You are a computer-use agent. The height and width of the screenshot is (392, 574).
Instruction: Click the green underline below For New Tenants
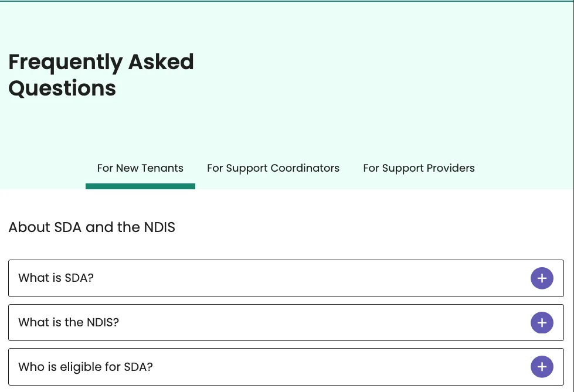pyautogui.click(x=140, y=186)
